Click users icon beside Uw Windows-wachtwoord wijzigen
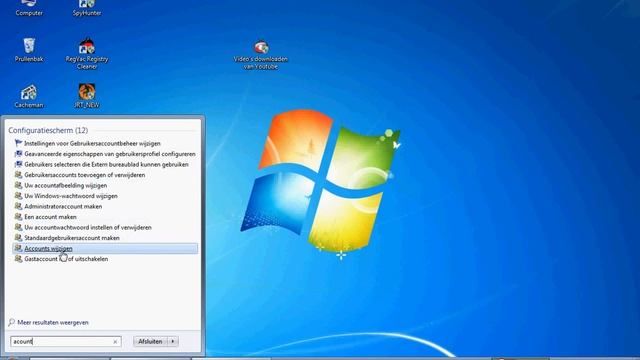The width and height of the screenshot is (640, 360). (x=18, y=196)
